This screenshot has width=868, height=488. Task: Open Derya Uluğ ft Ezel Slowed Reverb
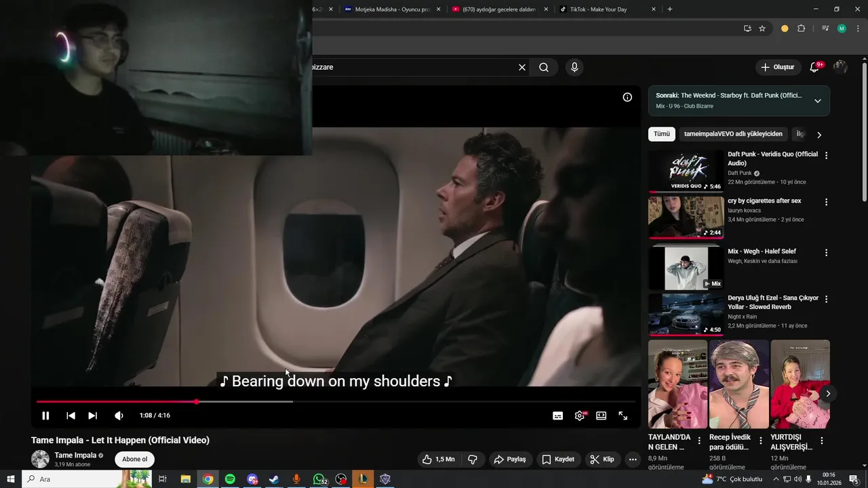[686, 314]
